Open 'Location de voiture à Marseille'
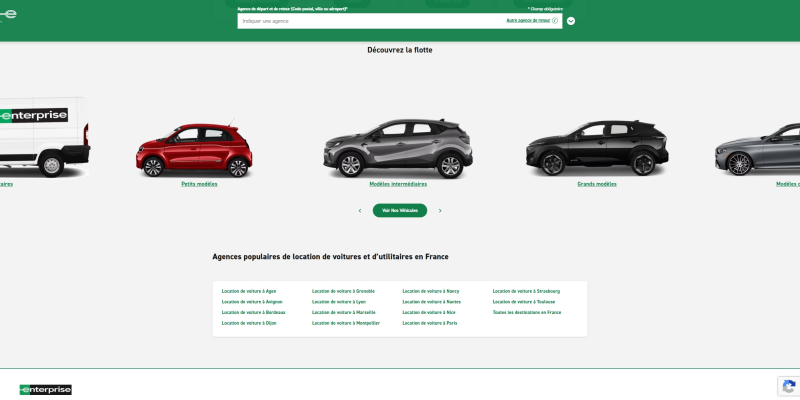Viewport: 800px width, 400px height. [344, 312]
